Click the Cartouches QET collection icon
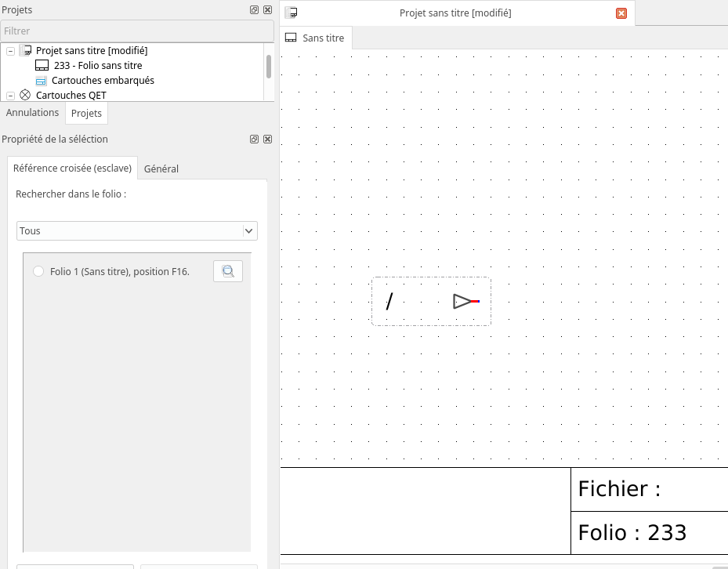The height and width of the screenshot is (569, 728). point(25,95)
